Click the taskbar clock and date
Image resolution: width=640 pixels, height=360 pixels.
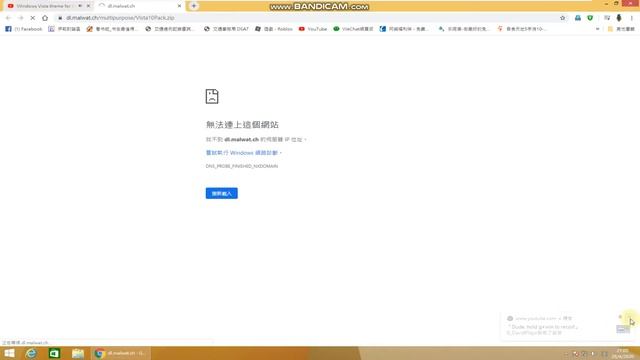[623, 353]
